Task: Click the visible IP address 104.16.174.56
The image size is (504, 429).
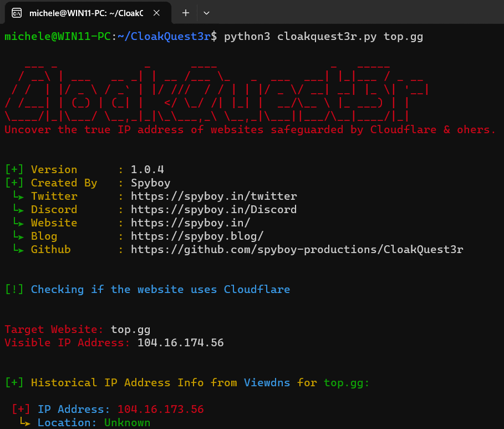Action: tap(180, 342)
